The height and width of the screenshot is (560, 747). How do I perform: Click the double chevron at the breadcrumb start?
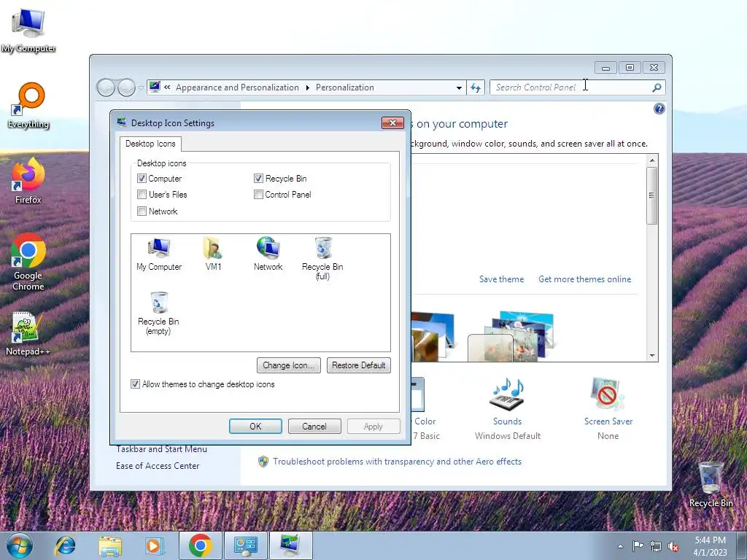point(167,87)
